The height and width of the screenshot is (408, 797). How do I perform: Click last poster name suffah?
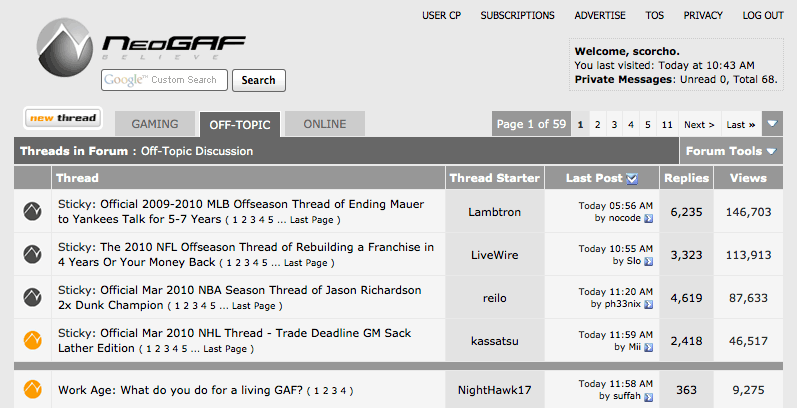tap(626, 396)
